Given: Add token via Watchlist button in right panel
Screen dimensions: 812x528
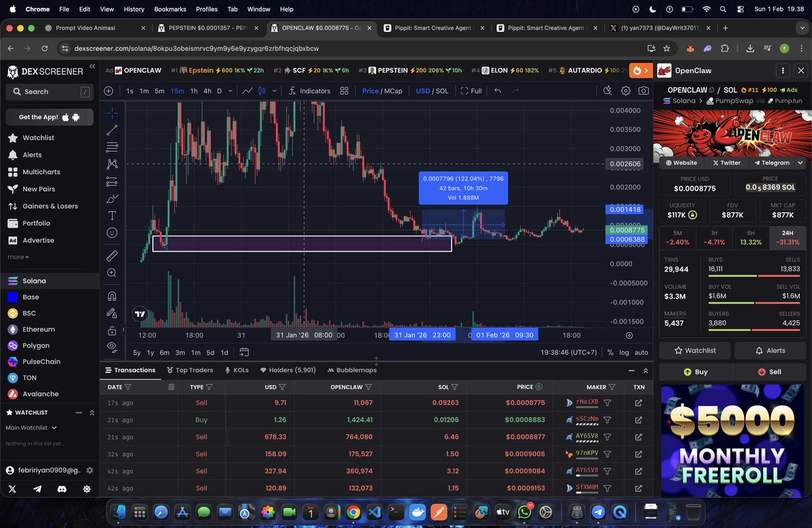Looking at the screenshot, I should click(695, 351).
